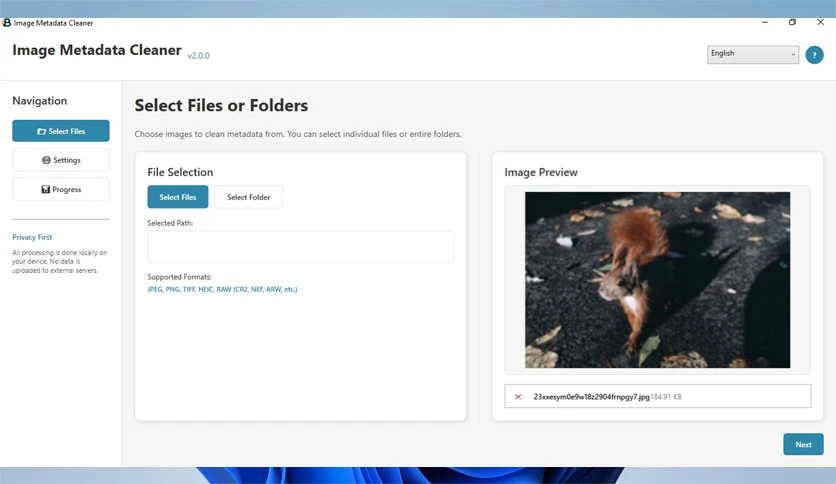Click Select Files button in File Selection
836x484 pixels.
click(x=178, y=197)
